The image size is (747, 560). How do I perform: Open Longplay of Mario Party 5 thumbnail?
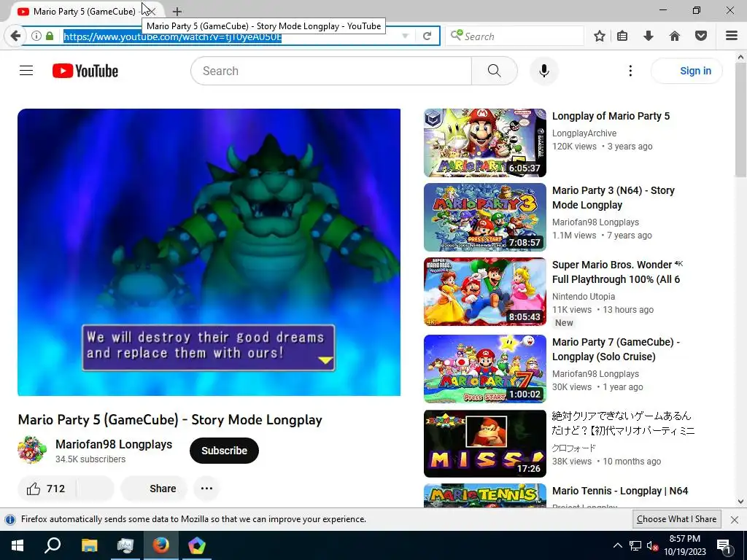[484, 143]
